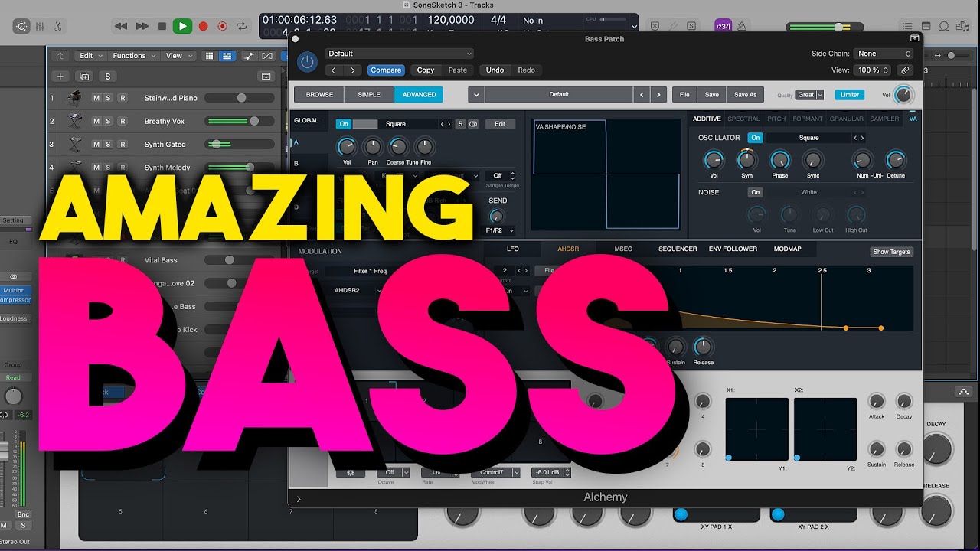
Task: Click the Compare button
Action: tap(386, 70)
